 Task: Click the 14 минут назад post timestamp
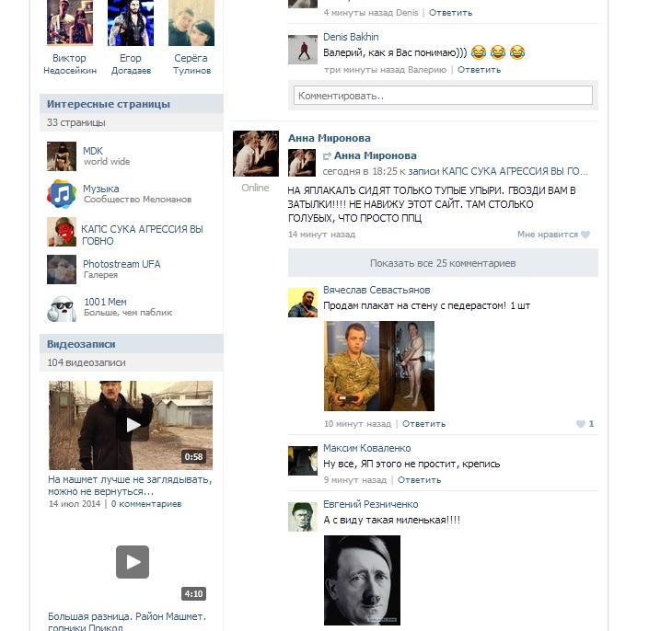[322, 235]
